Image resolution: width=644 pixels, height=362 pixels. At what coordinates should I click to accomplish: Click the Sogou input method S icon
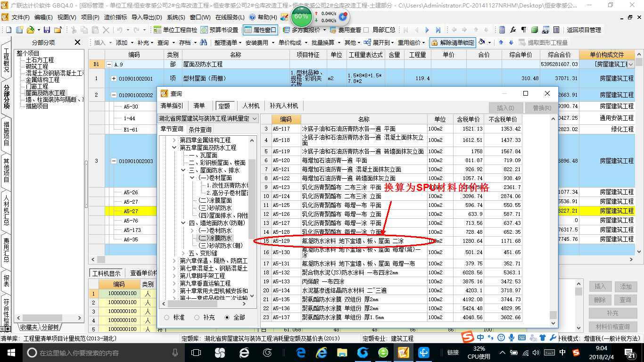468,337
